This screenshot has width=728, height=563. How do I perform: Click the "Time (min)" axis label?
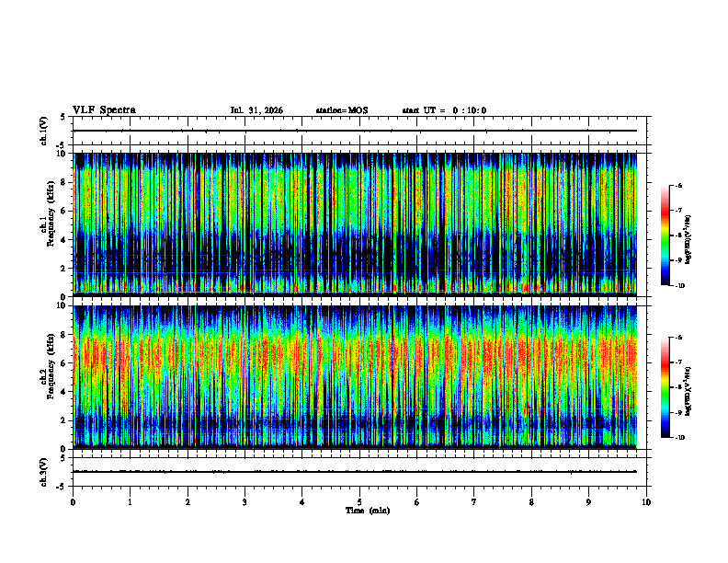click(x=368, y=511)
